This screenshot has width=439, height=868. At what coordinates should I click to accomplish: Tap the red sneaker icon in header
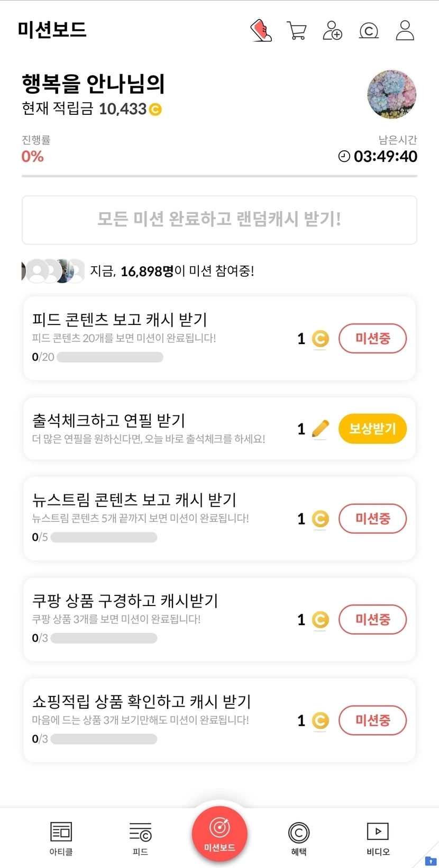tap(261, 31)
